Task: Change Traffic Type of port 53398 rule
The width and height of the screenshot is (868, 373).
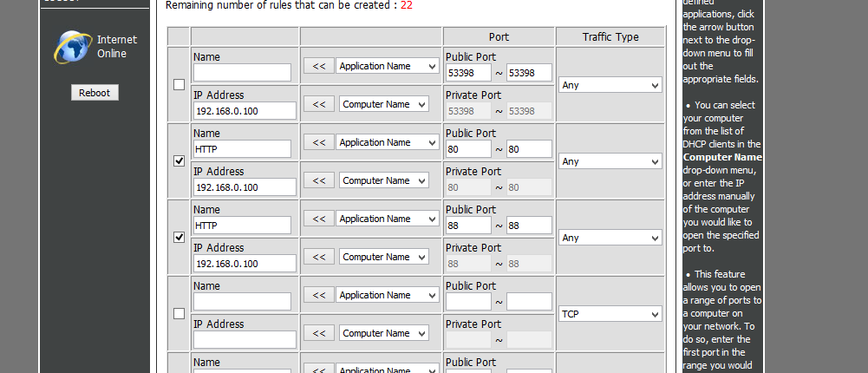Action: point(610,85)
